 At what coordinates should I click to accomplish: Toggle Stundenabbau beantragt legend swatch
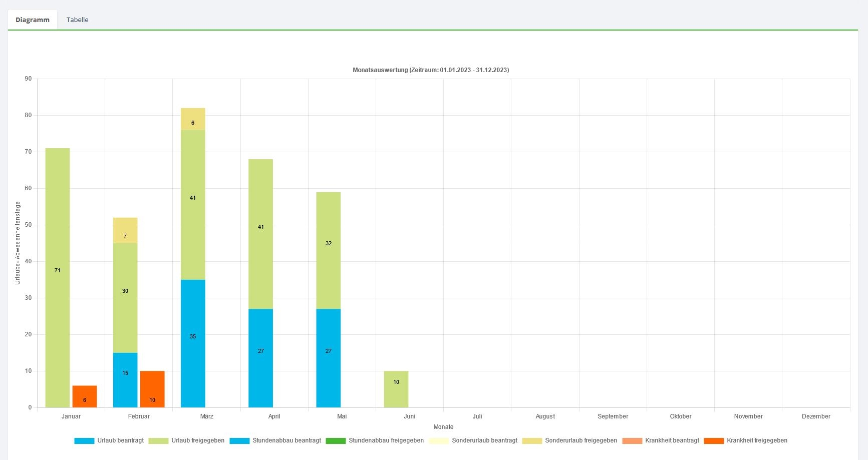click(239, 441)
